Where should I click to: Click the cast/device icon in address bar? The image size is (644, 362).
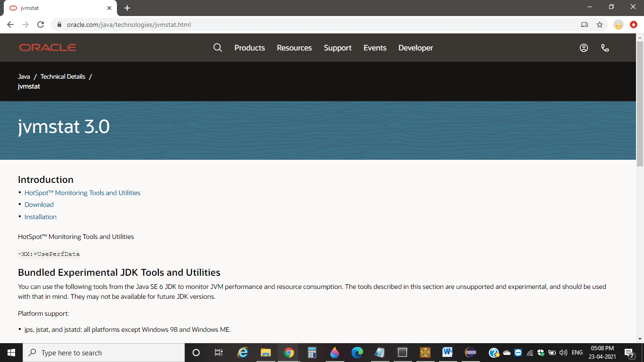pos(585,25)
